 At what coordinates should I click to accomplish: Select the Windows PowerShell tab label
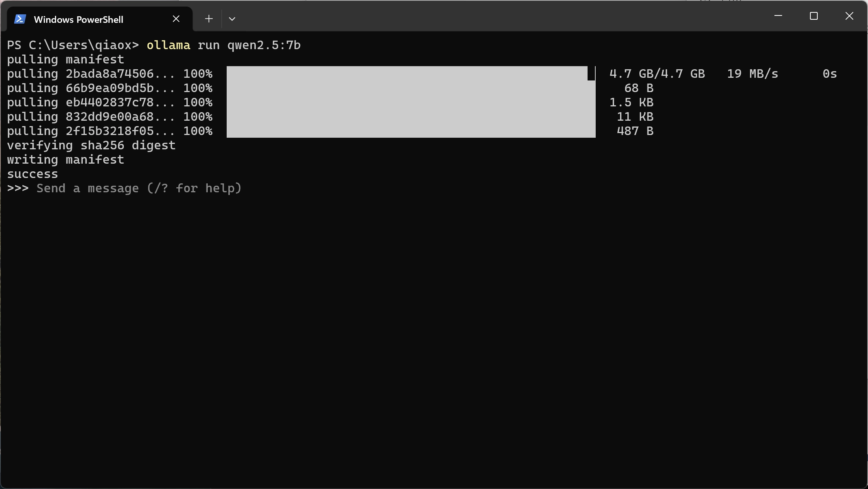[79, 19]
